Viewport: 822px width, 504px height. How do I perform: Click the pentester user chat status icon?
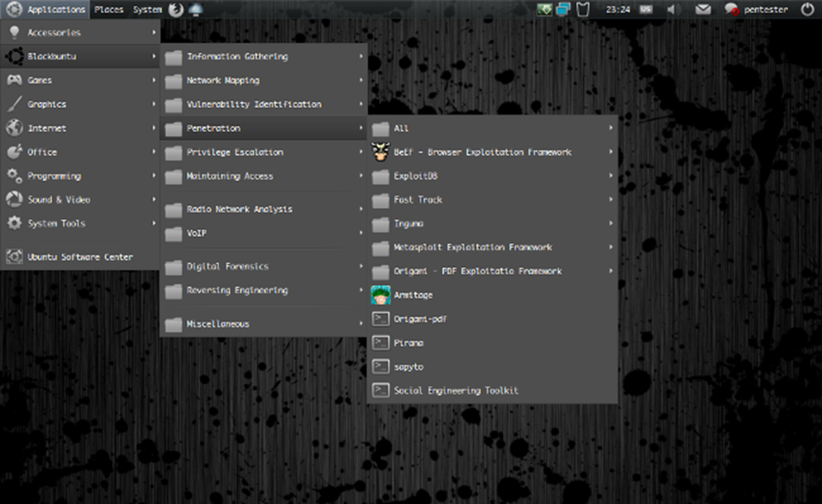click(732, 9)
